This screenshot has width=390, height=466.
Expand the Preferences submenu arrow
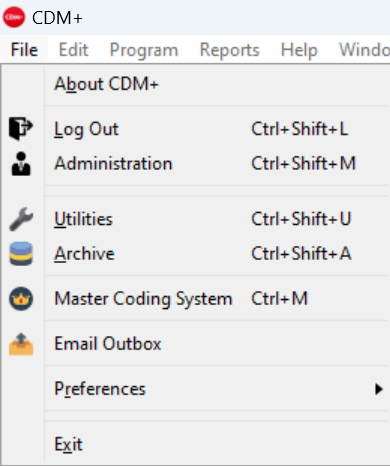coord(378,389)
